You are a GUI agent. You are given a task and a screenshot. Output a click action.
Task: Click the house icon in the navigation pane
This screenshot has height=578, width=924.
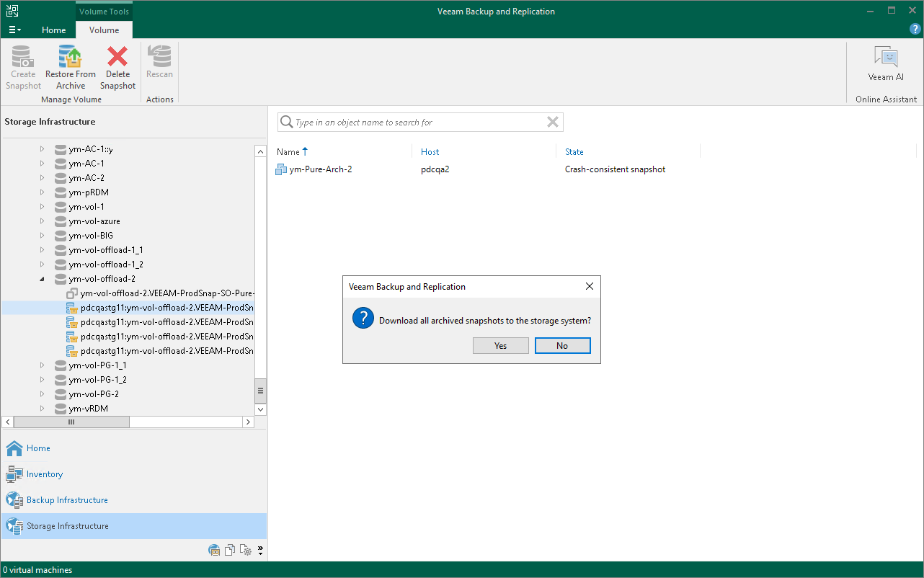pyautogui.click(x=14, y=448)
